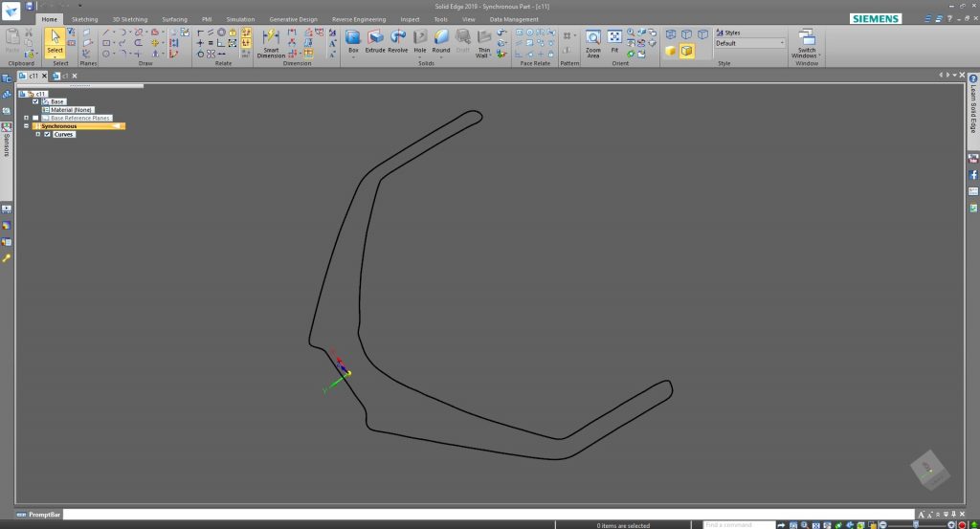Open the Default style dropdown
The height and width of the screenshot is (529, 980).
[750, 43]
